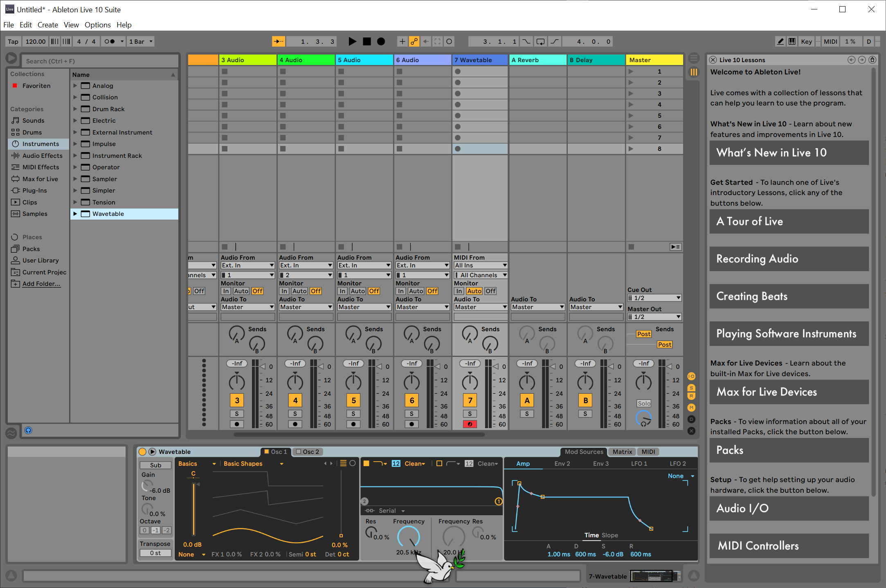Toggle the Wavetable device activator
The height and width of the screenshot is (588, 886).
pyautogui.click(x=142, y=452)
